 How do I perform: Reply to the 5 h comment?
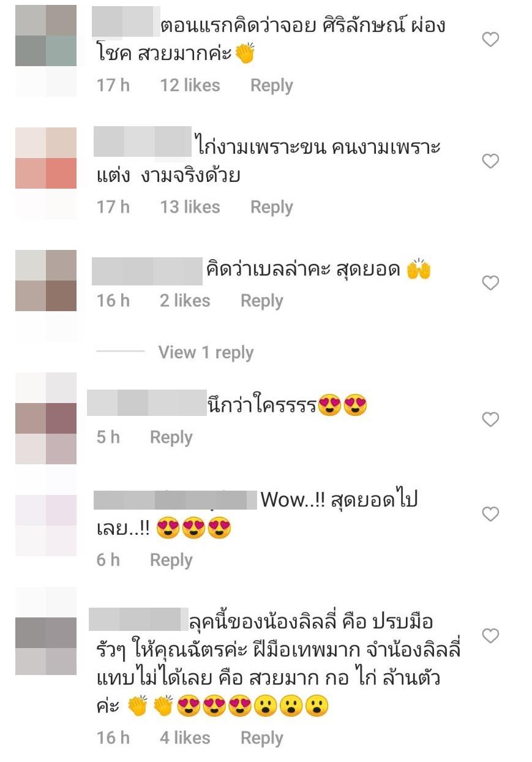tap(171, 437)
